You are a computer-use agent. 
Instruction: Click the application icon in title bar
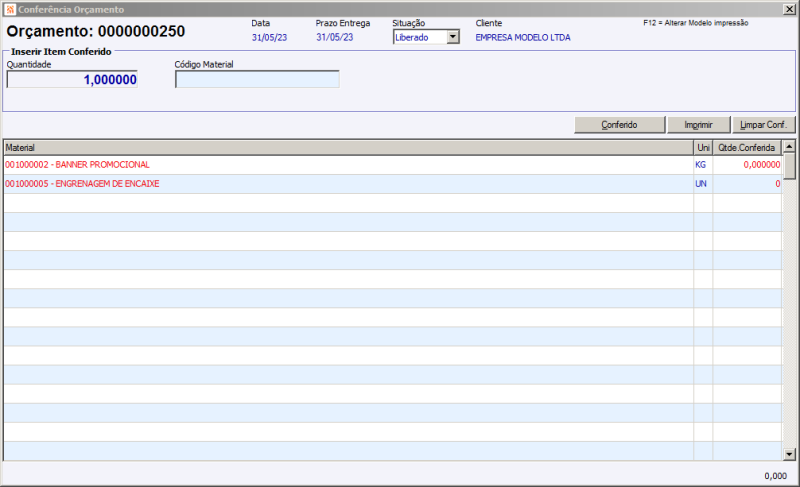click(10, 9)
